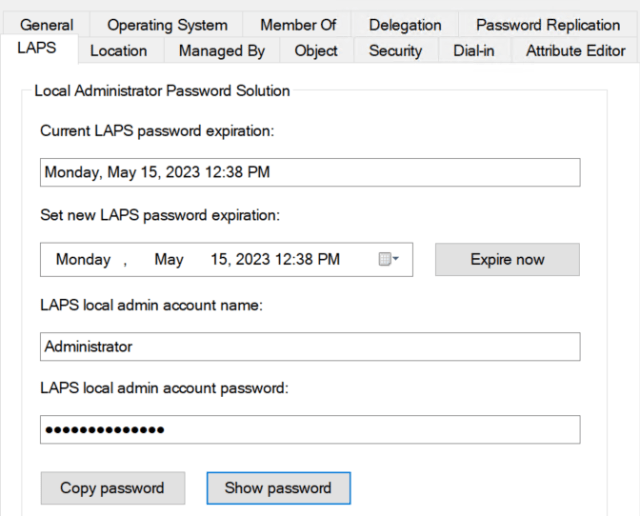Open the Managed By tab

click(222, 50)
